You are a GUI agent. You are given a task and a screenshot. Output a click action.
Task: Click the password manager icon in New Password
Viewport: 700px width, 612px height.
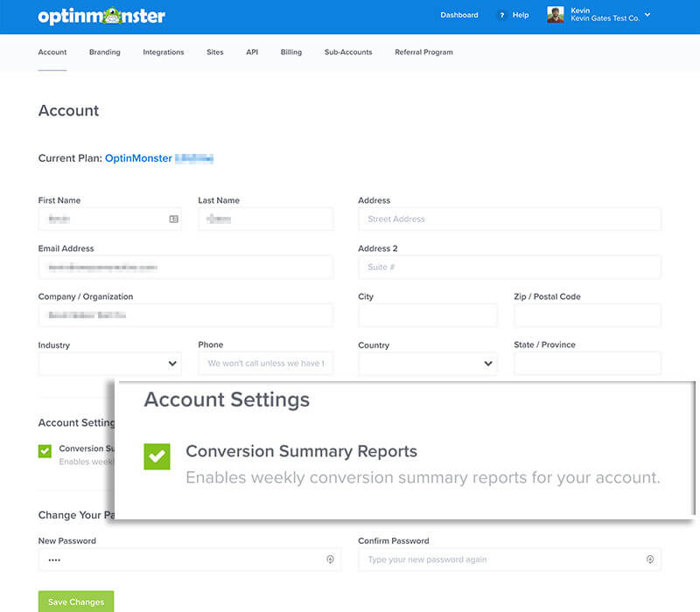pyautogui.click(x=330, y=560)
